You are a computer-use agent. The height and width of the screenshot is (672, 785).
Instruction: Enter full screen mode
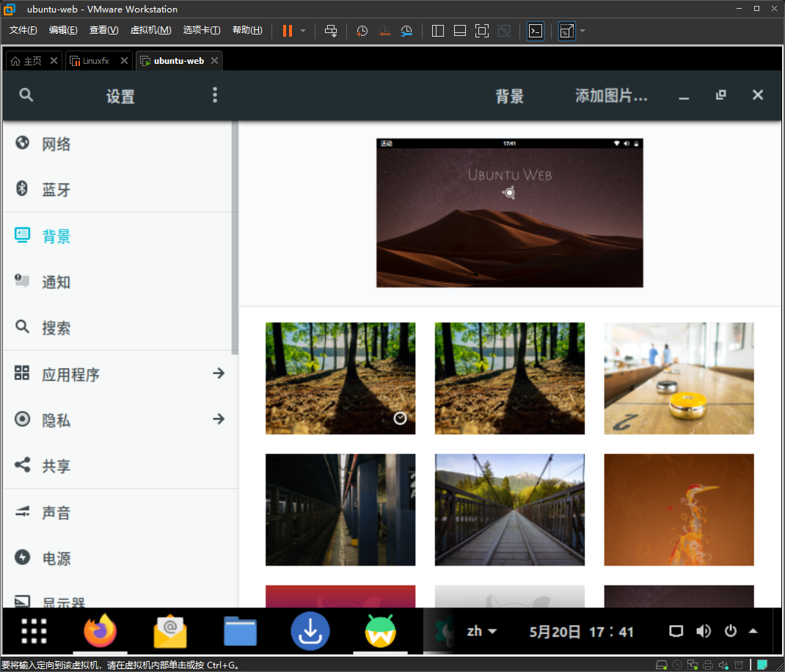tap(481, 31)
